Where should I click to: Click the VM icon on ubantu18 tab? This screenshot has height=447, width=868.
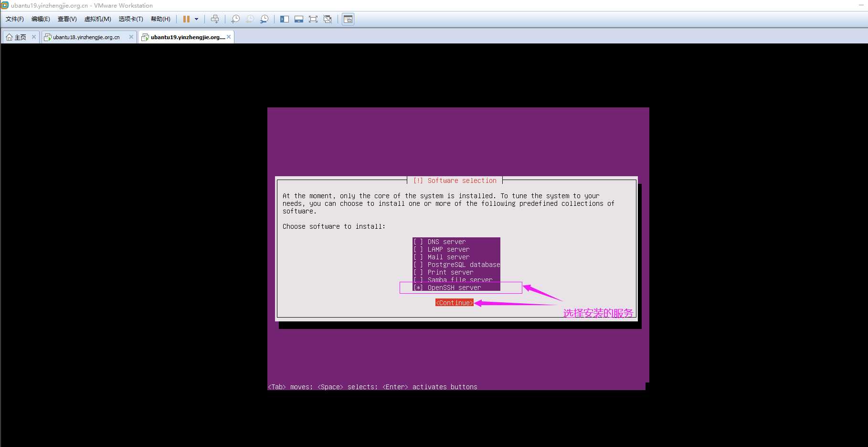point(47,37)
